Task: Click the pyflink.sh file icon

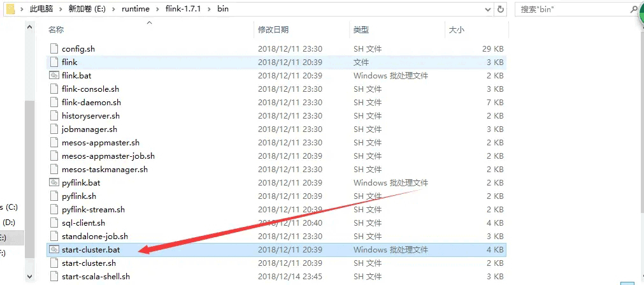Action: (x=54, y=196)
